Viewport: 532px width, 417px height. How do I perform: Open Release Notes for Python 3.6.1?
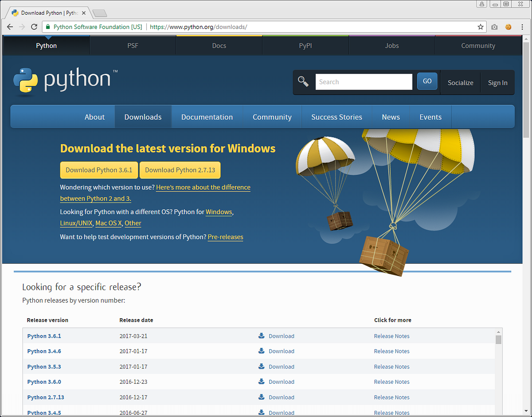pyautogui.click(x=391, y=336)
